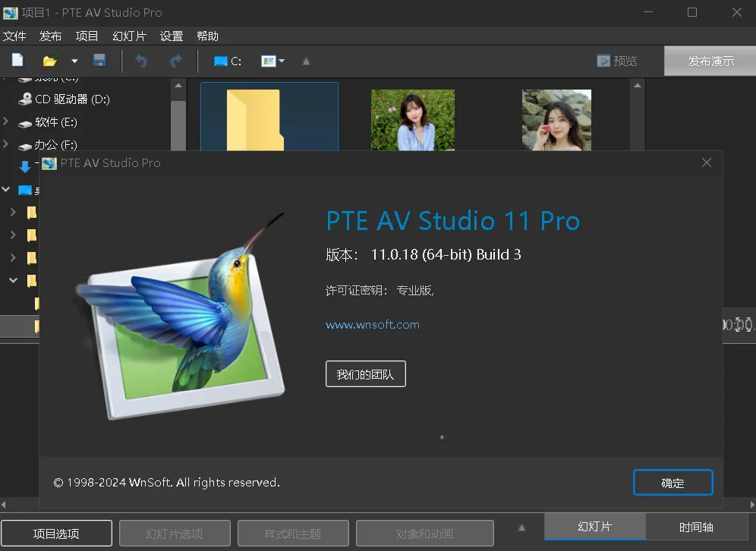Open the 项目 menu
This screenshot has height=551, width=756.
pos(87,36)
